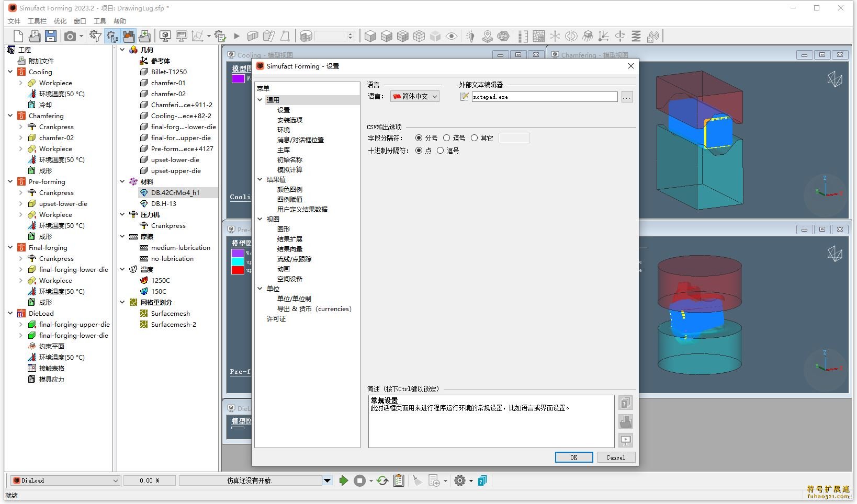Click the solid cube view icon
The height and width of the screenshot is (504, 857).
(x=370, y=36)
